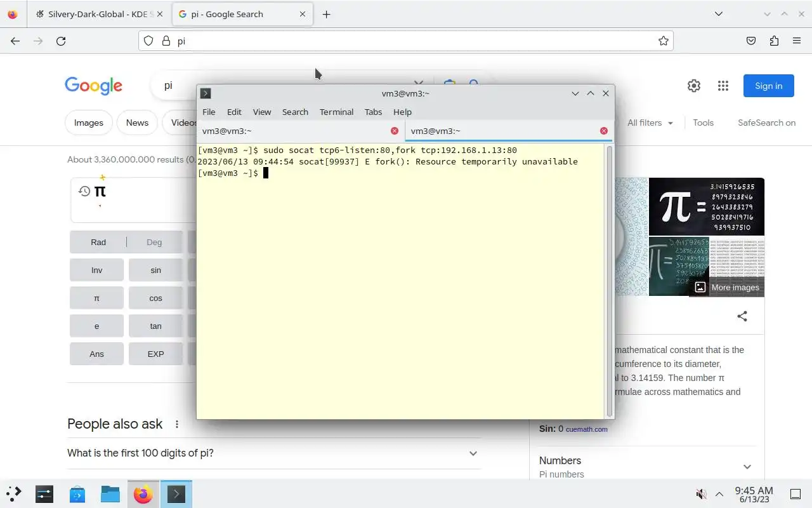Click the Firefox taskbar icon
The width and height of the screenshot is (812, 508).
[143, 494]
